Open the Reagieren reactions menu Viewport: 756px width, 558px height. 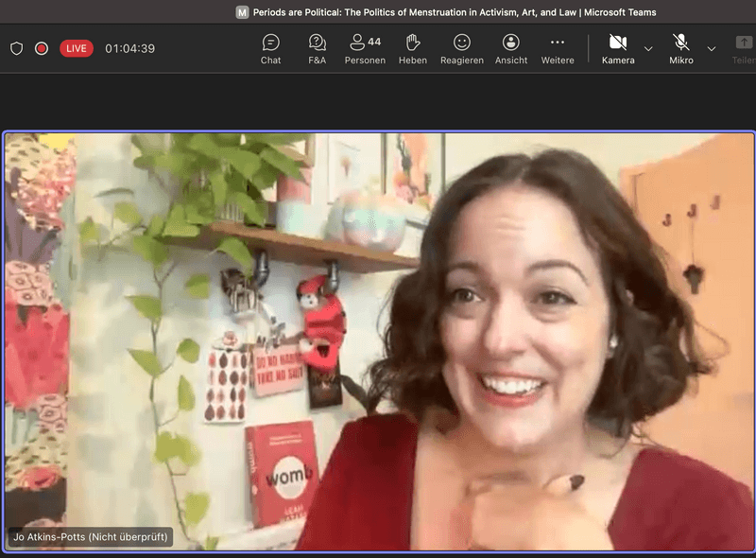click(461, 49)
